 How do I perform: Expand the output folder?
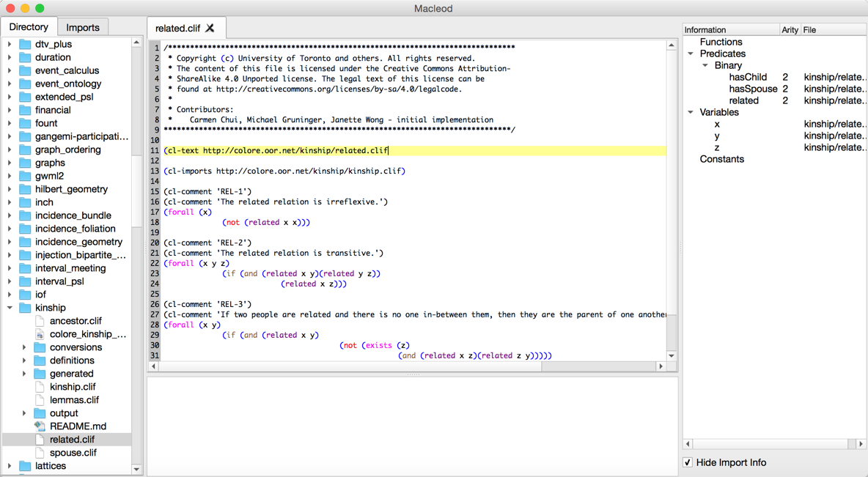point(23,413)
